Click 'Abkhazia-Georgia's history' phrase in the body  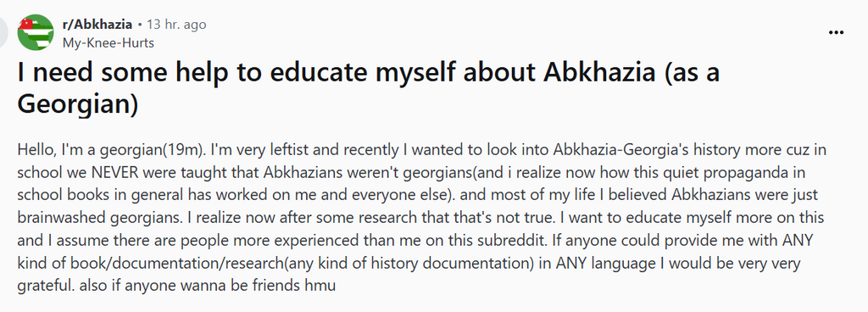coord(620,150)
